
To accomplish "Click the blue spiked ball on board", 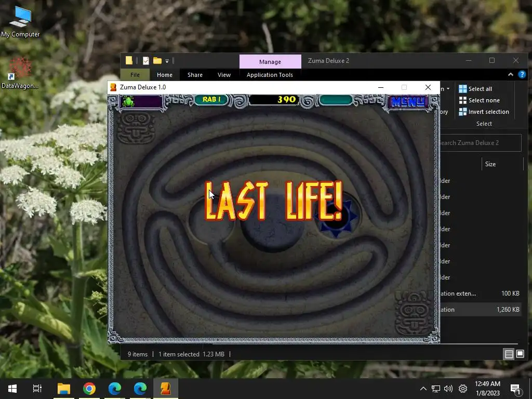I will click(336, 218).
